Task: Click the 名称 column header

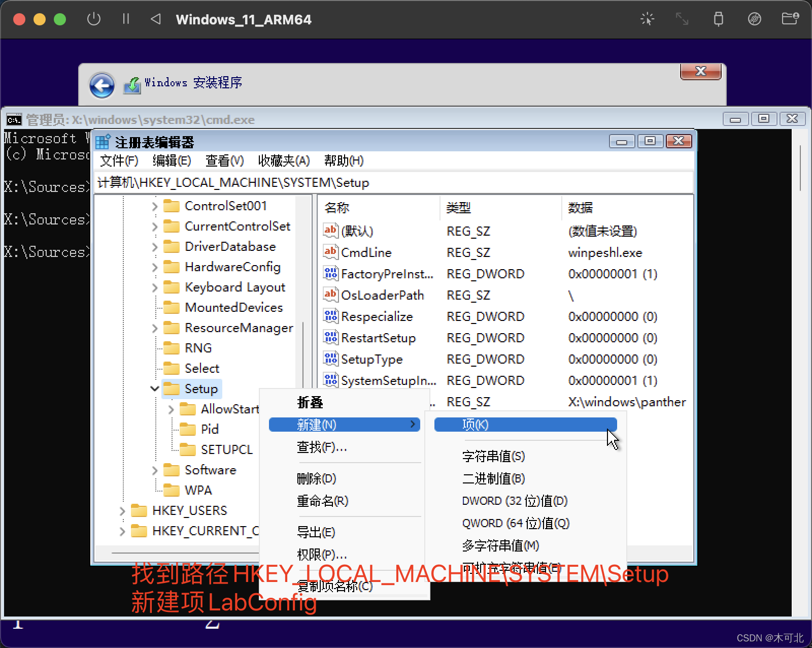Action: (379, 208)
